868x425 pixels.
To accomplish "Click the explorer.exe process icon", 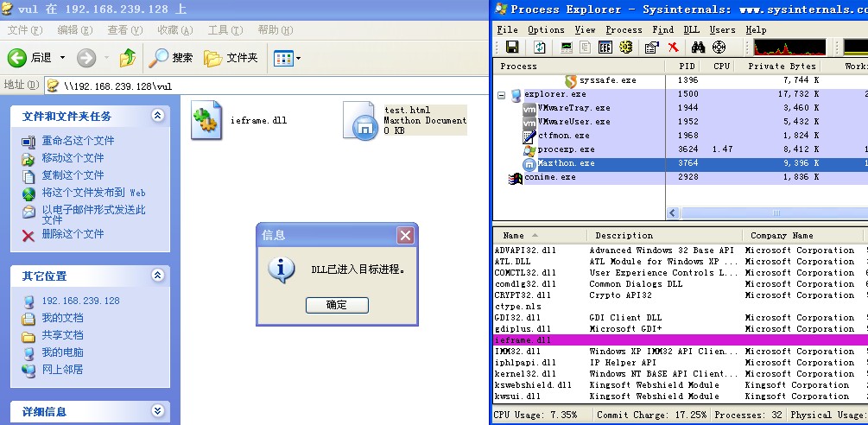I will click(516, 95).
